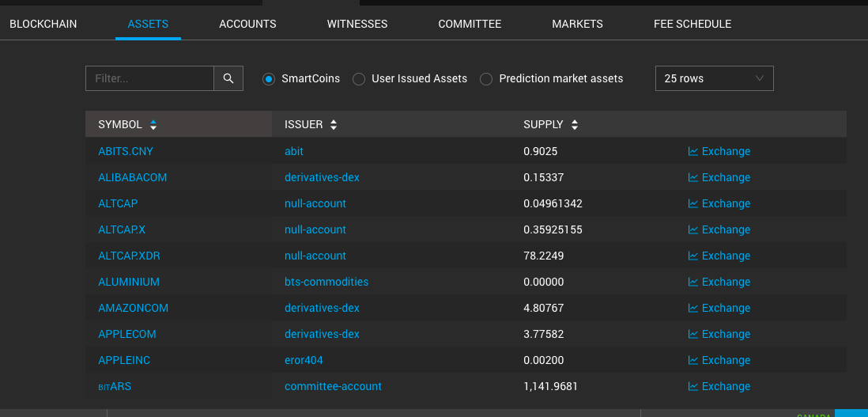Click supply value 0.04961342
The height and width of the screenshot is (417, 868).
click(553, 203)
